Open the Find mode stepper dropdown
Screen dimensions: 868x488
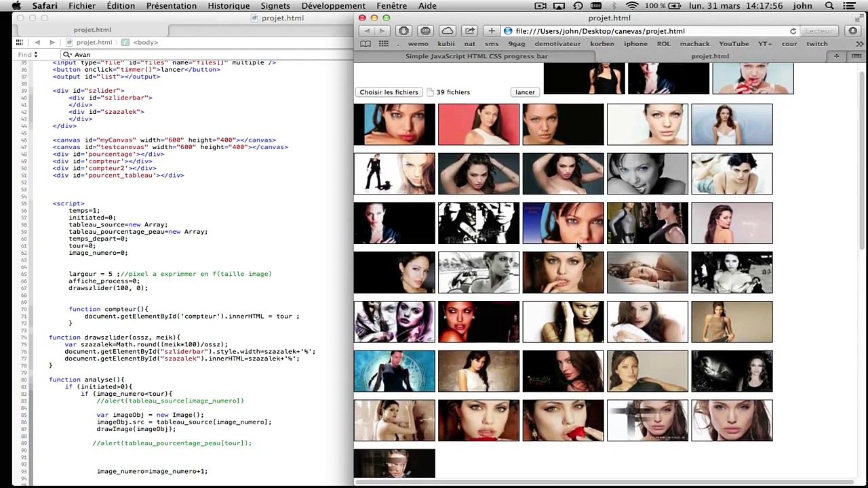[x=27, y=54]
